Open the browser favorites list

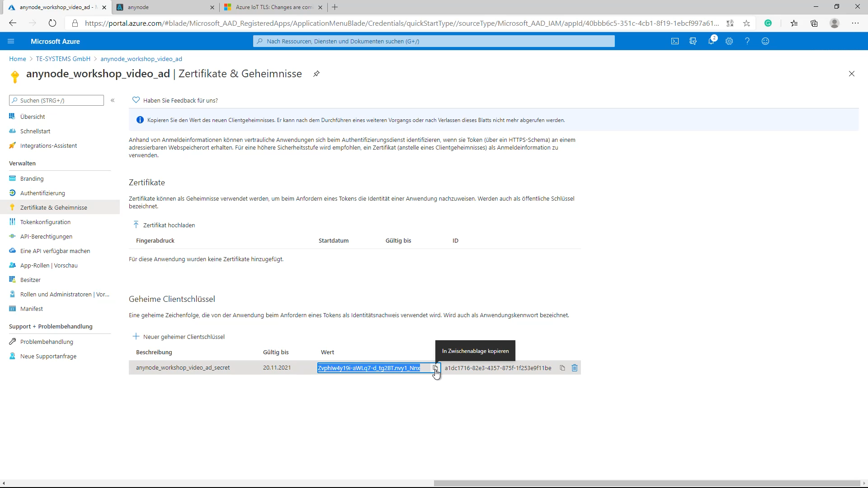(x=794, y=23)
